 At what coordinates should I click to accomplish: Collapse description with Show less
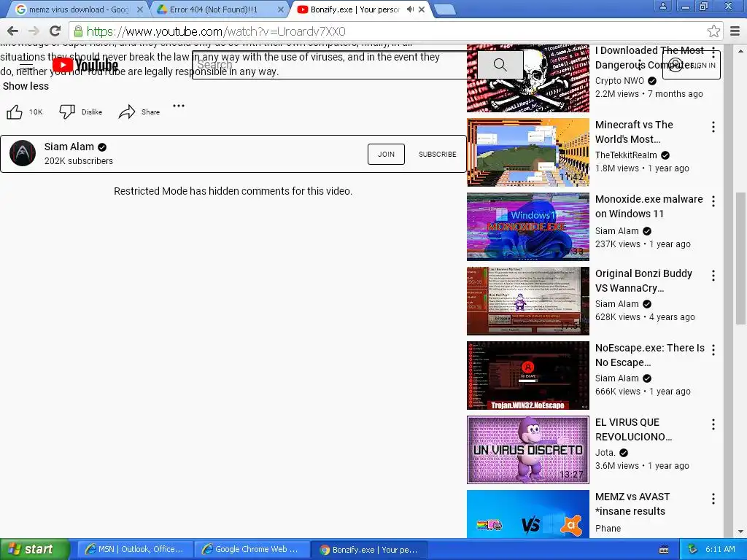[x=26, y=86]
